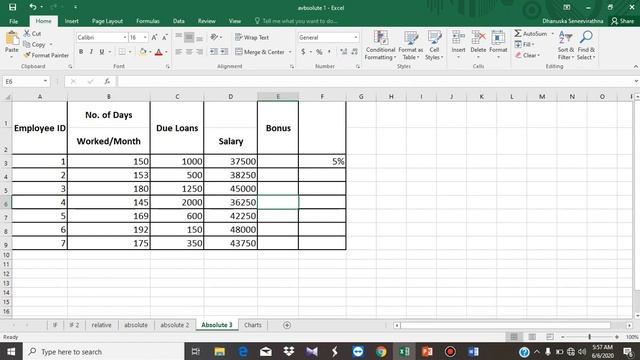Open Insert Function fx
Viewport: 640px width, 360px height.
(x=107, y=81)
